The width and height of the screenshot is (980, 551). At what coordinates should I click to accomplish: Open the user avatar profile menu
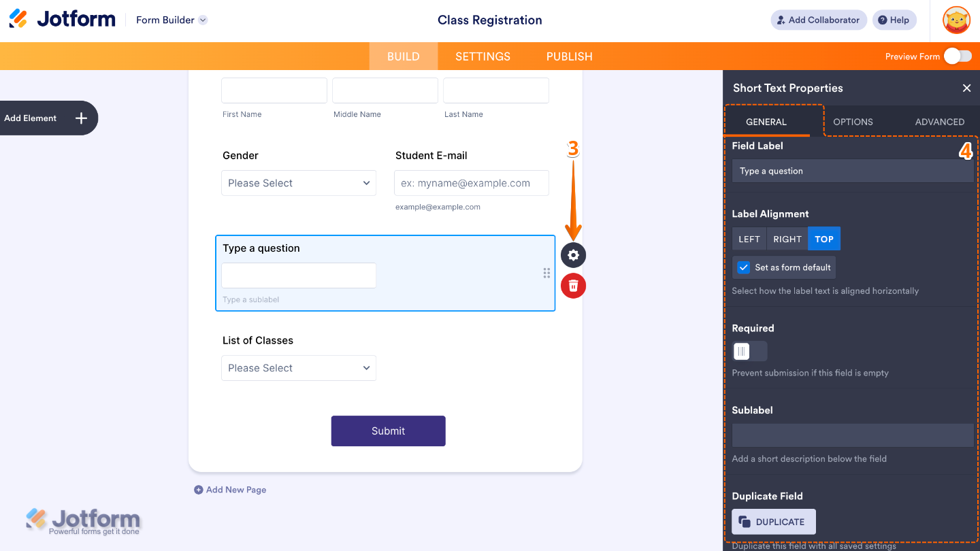coord(956,20)
